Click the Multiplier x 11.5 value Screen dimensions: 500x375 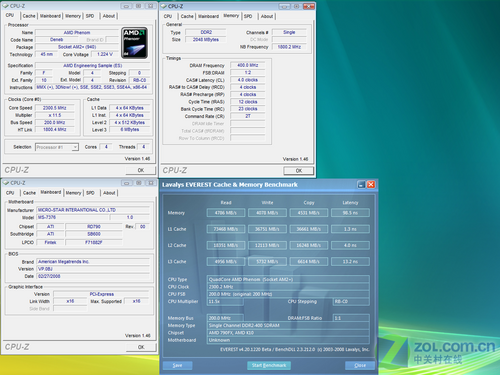[x=55, y=115]
